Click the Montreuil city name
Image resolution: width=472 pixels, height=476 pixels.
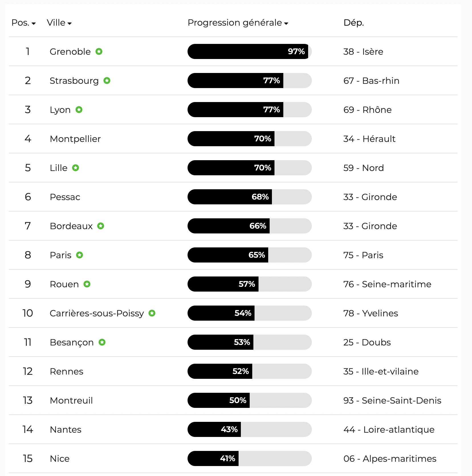pyautogui.click(x=71, y=400)
